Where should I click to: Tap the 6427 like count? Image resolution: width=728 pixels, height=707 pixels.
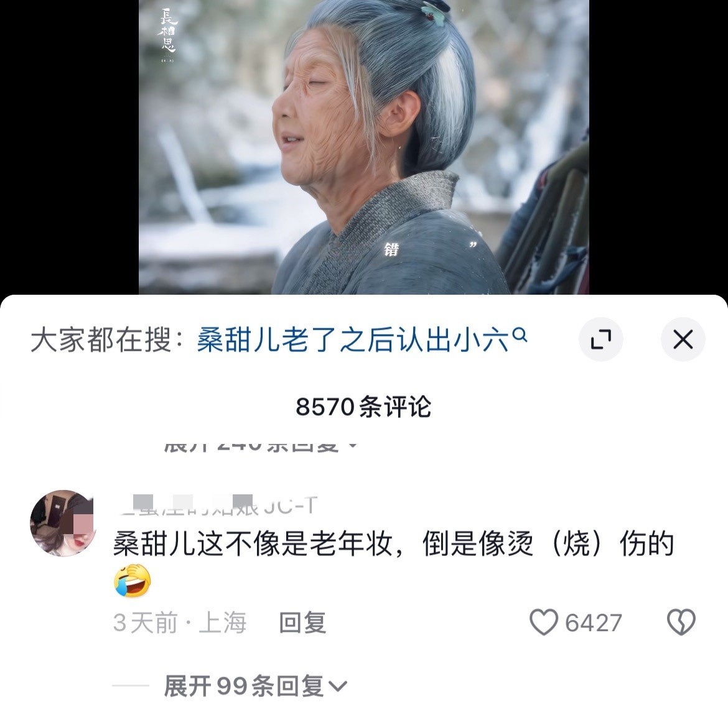click(594, 622)
